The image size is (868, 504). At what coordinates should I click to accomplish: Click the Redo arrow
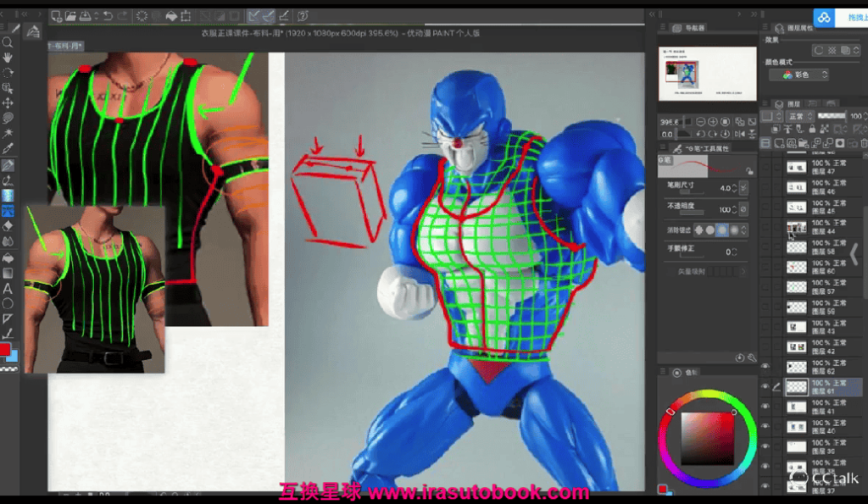point(122,16)
